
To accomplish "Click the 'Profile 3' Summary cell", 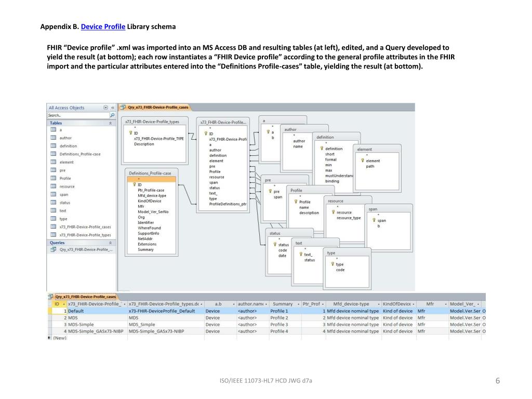I will coord(285,324).
